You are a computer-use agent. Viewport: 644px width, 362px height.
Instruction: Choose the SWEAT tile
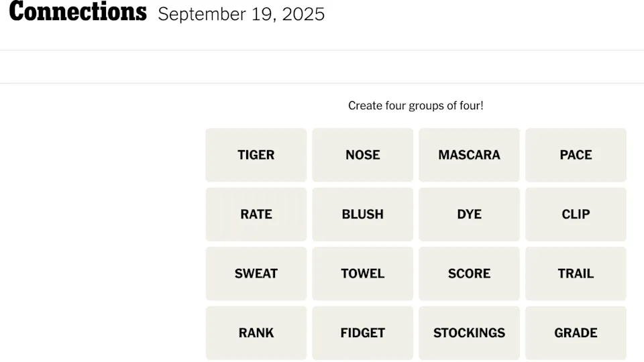[256, 274]
